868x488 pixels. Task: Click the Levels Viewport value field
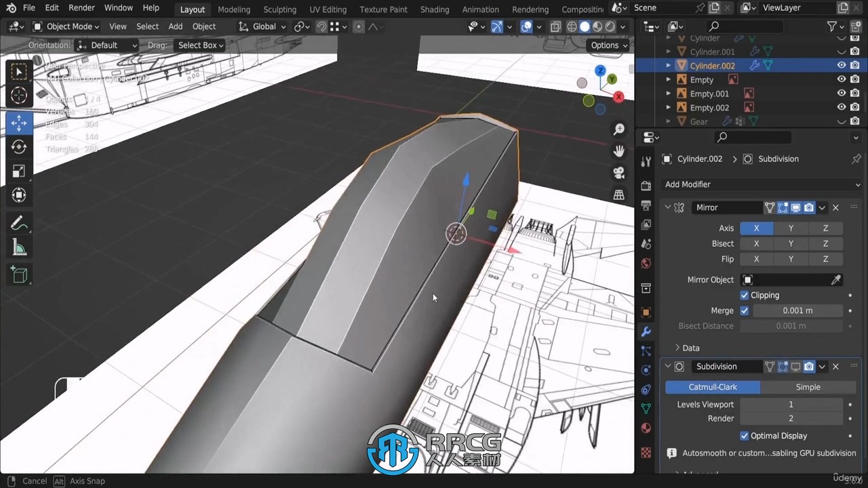point(791,405)
